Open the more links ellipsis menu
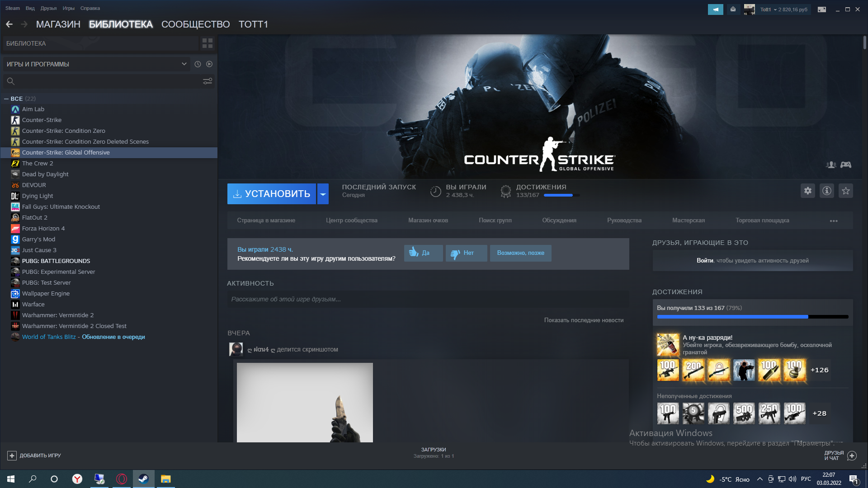Viewport: 868px width, 488px height. [x=834, y=221]
